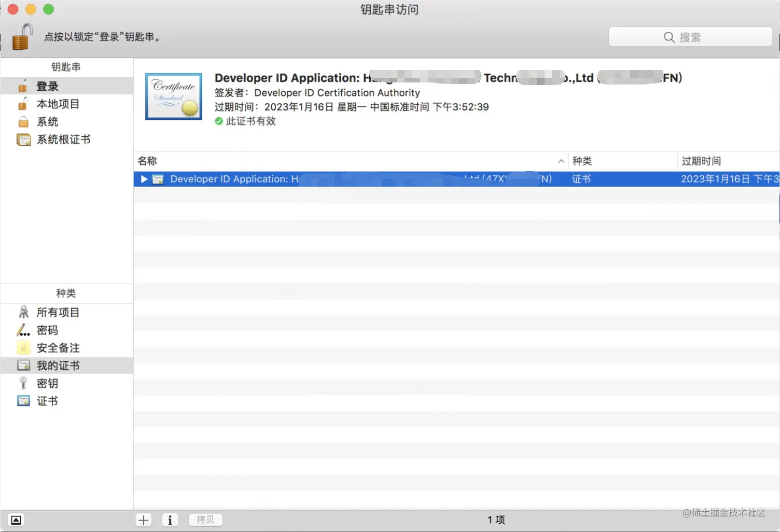Choose the 密钥 key icon
This screenshot has height=532, width=780.
(23, 383)
